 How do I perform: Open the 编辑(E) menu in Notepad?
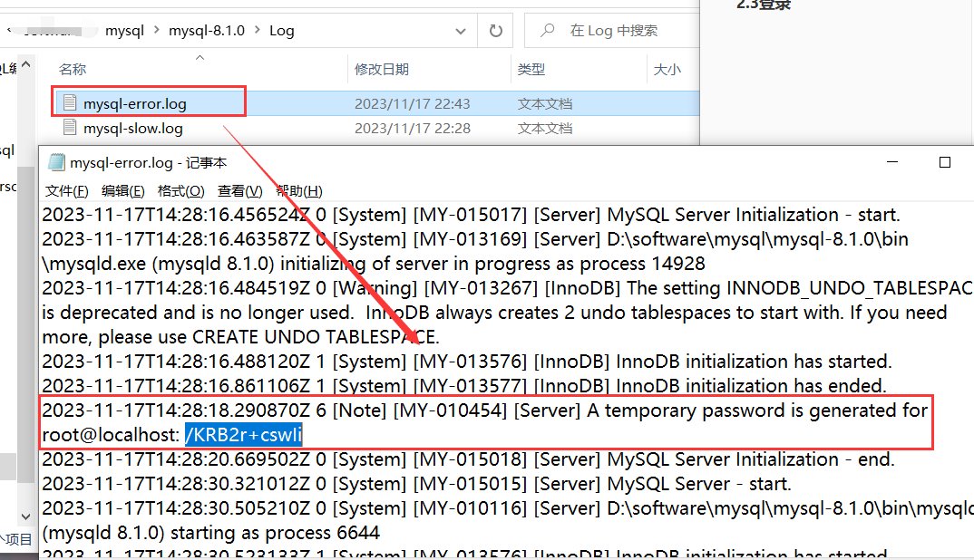tap(123, 191)
